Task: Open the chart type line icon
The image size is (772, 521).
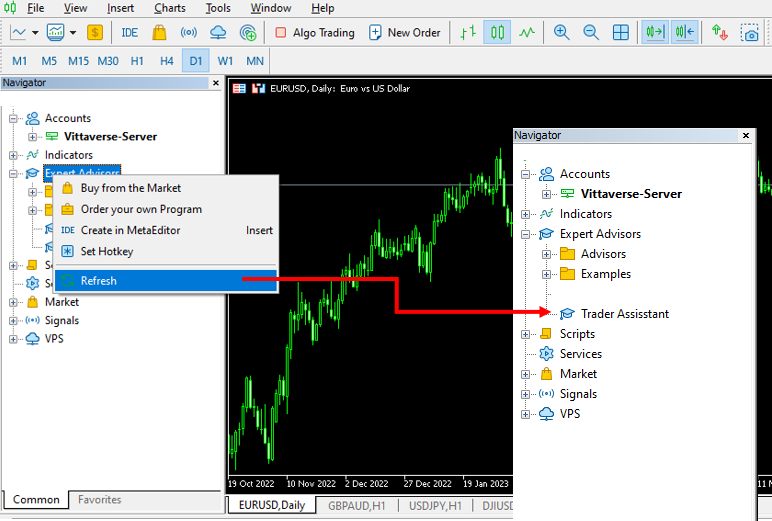Action: pyautogui.click(x=18, y=33)
